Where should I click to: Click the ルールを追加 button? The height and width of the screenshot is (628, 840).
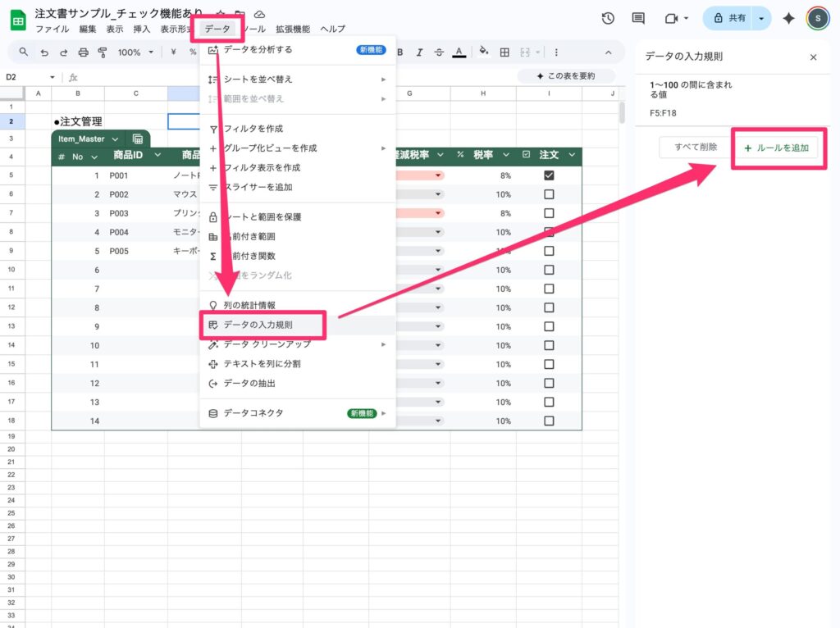pos(776,148)
